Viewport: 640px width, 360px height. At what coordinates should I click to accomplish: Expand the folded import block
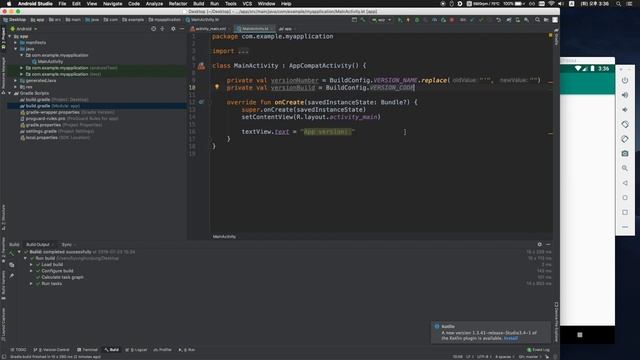pos(243,51)
